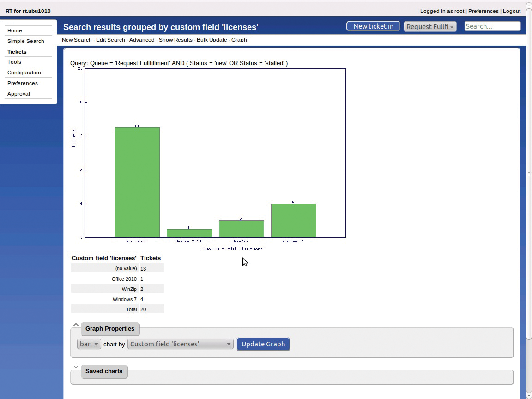The width and height of the screenshot is (532, 399).
Task: Open the Bulk Update link
Action: point(212,40)
